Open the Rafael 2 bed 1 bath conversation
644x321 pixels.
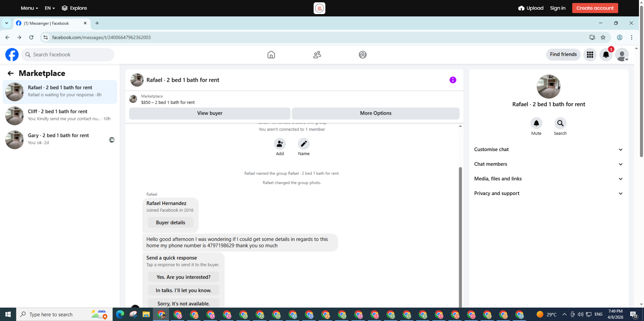pyautogui.click(x=60, y=92)
